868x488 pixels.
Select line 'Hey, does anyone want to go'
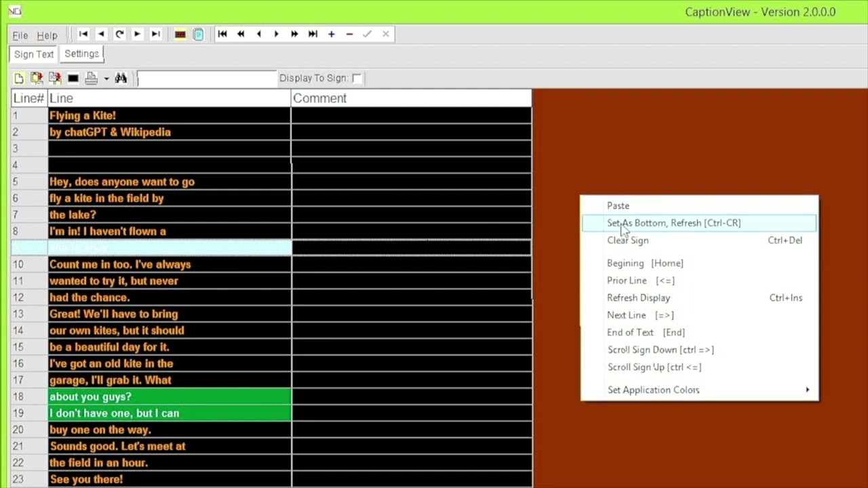point(169,182)
